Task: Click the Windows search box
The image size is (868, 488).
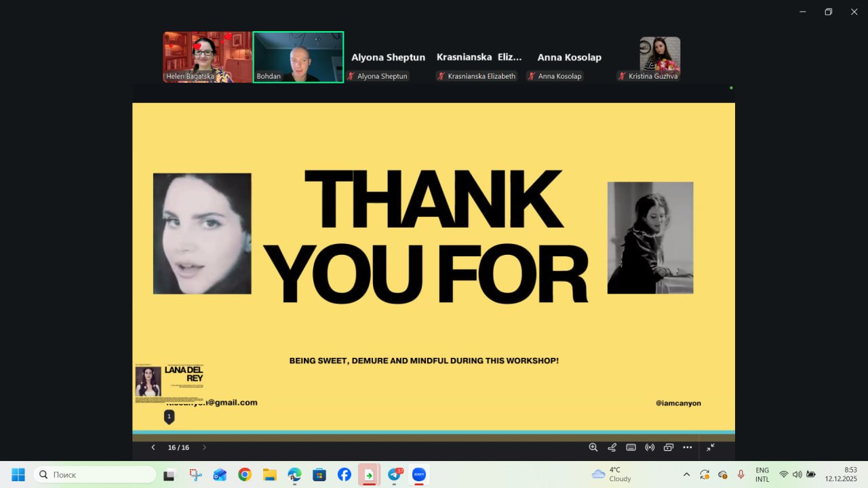Action: pos(94,474)
